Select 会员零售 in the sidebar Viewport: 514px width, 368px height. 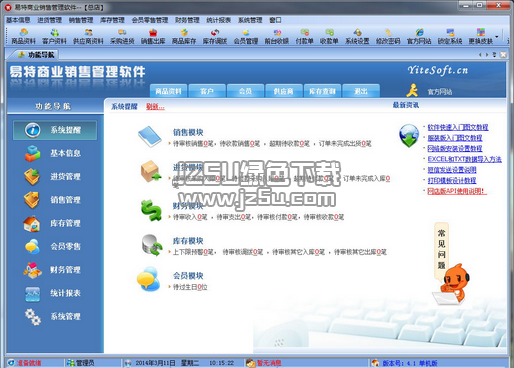pos(65,246)
